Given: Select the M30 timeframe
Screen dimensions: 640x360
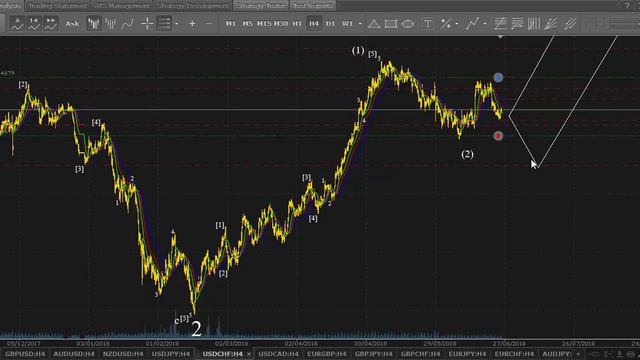Looking at the screenshot, I should 281,24.
